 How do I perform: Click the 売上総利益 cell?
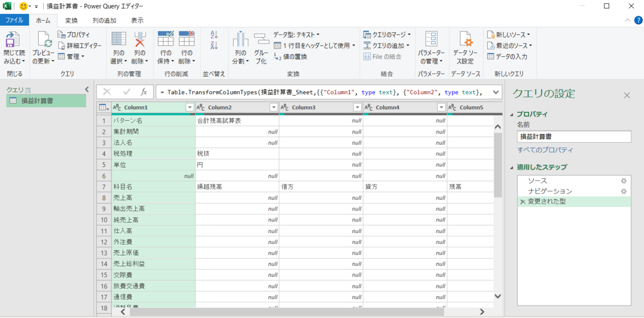tap(153, 263)
